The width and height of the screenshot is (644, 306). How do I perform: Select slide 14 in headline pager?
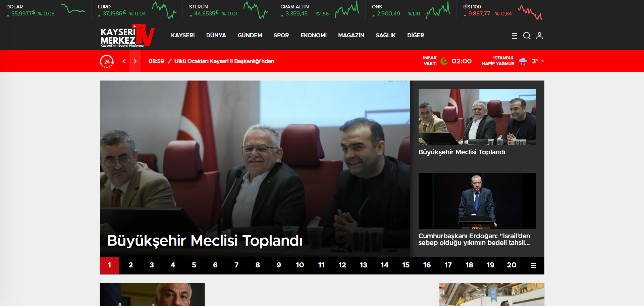click(x=384, y=265)
